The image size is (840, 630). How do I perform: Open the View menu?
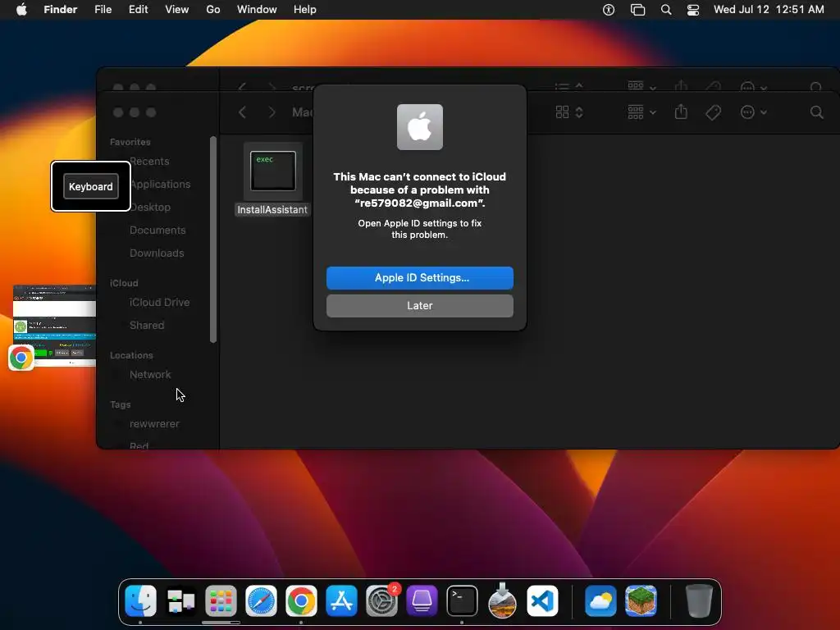[177, 10]
